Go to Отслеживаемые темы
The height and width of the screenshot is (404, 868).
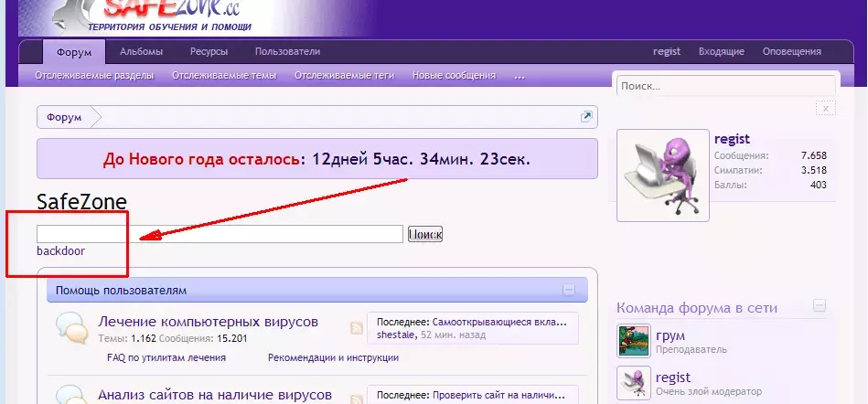224,76
